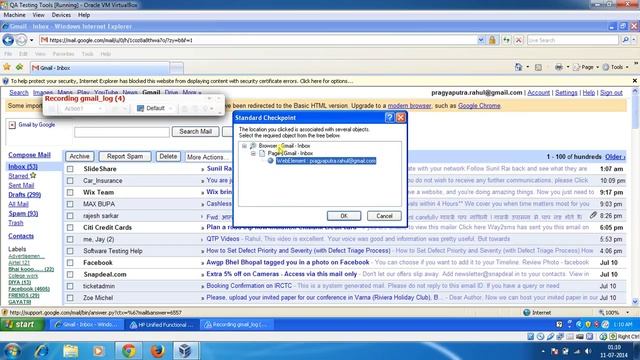640x360 pixels.
Task: Close the IE security information bar
Action: coord(635,81)
